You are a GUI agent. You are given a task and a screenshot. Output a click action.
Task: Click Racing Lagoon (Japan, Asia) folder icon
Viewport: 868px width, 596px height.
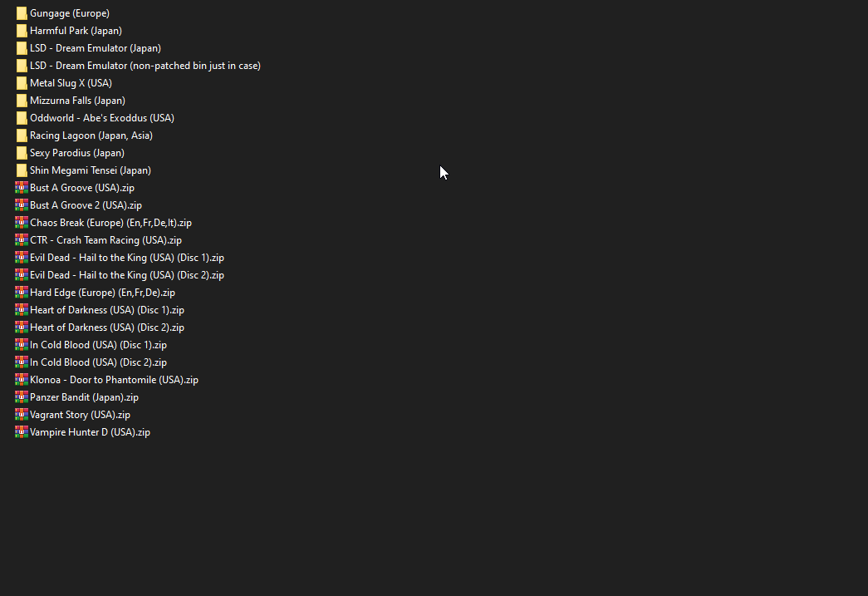[x=22, y=135]
